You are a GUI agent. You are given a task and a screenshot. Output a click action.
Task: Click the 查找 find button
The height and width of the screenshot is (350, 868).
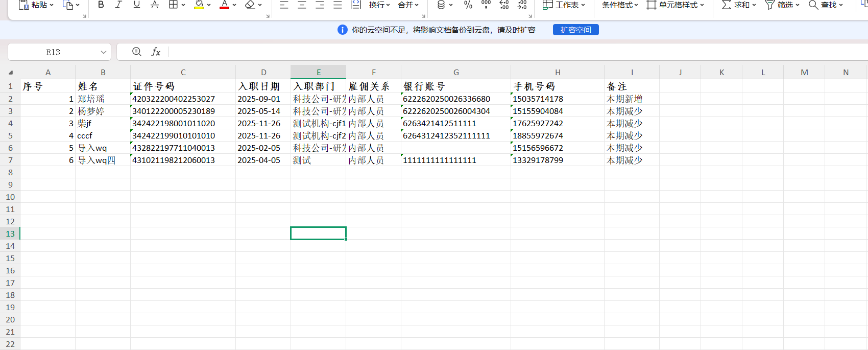825,5
